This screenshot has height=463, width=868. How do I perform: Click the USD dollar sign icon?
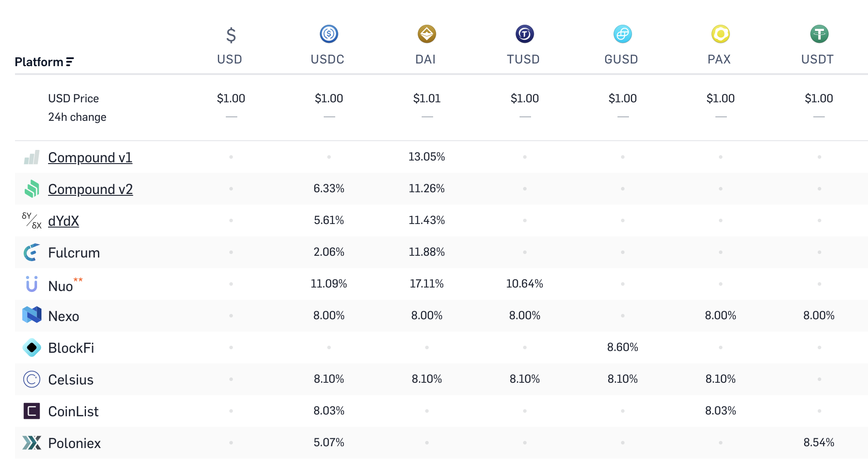[x=231, y=35]
